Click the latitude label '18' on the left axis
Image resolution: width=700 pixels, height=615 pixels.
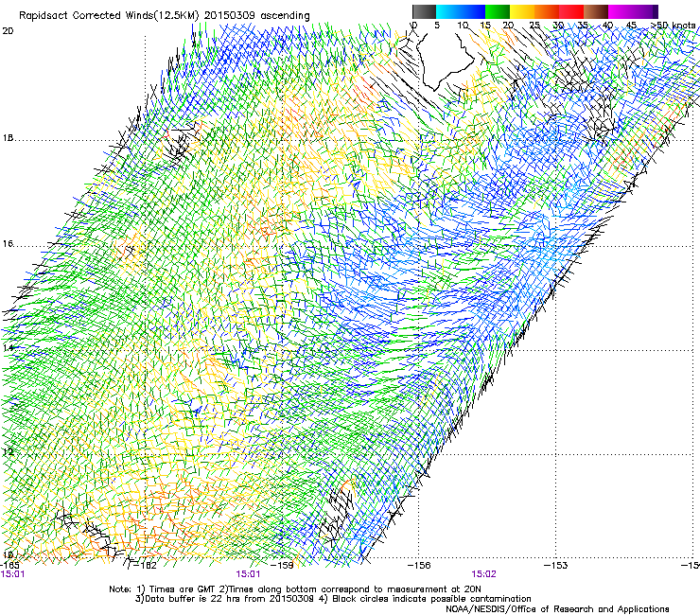coord(8,138)
